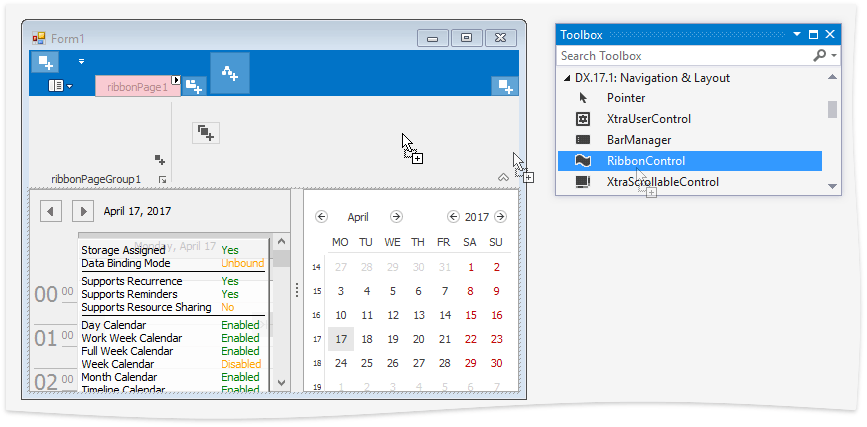Click the add page header item icon at right
This screenshot has width=867, height=427.
pos(505,87)
